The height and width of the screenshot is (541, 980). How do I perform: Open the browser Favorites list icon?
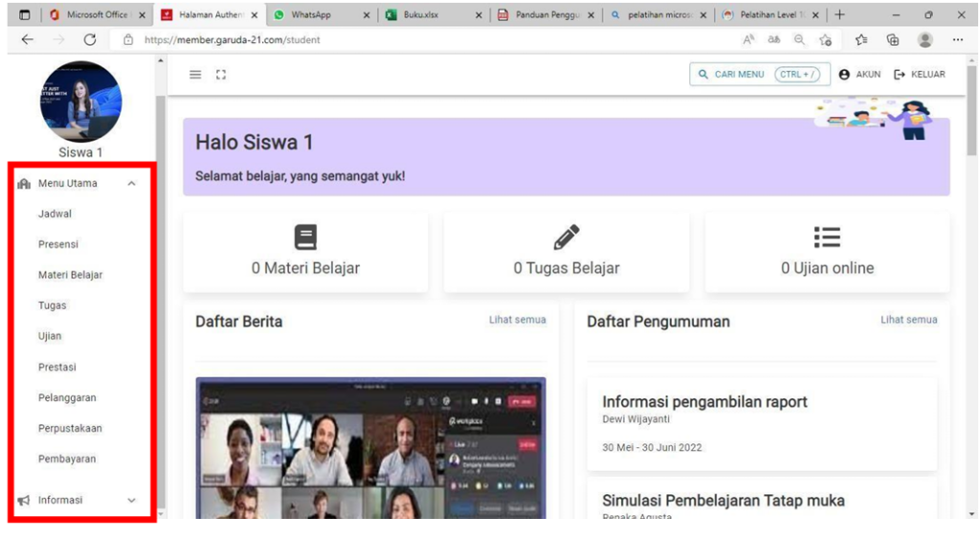(861, 39)
